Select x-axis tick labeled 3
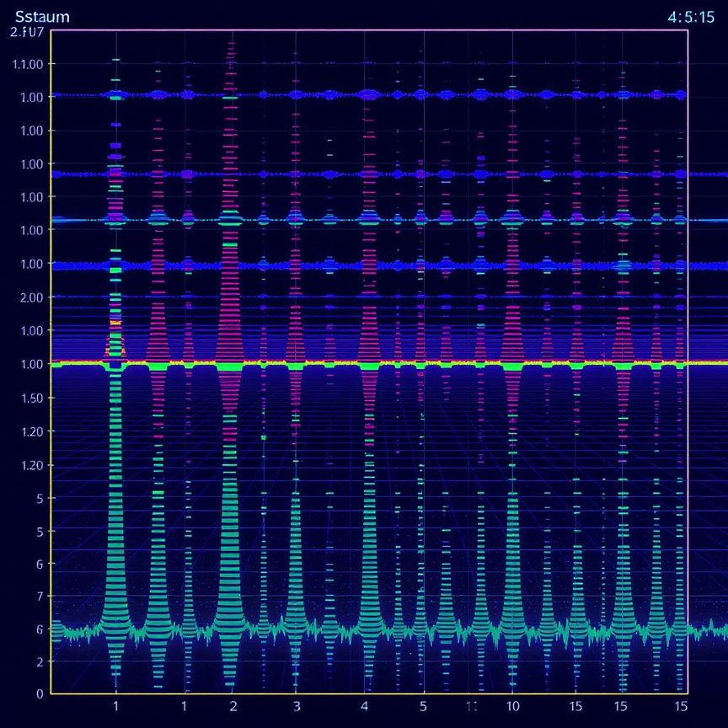 (297, 706)
